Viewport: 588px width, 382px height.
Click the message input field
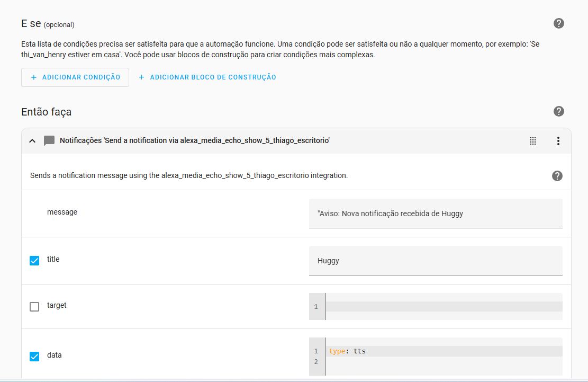pos(436,214)
